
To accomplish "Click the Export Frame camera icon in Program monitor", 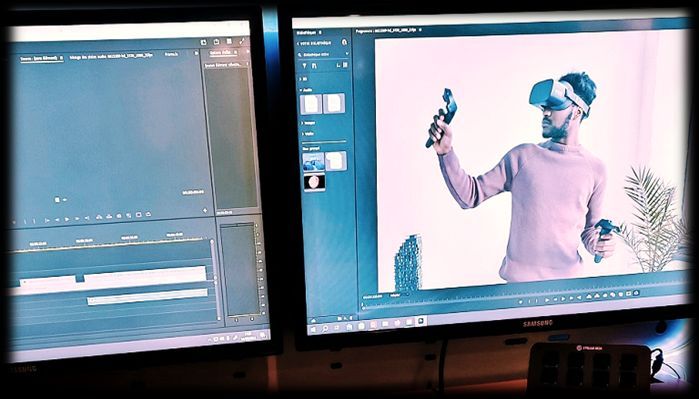I will [605, 295].
